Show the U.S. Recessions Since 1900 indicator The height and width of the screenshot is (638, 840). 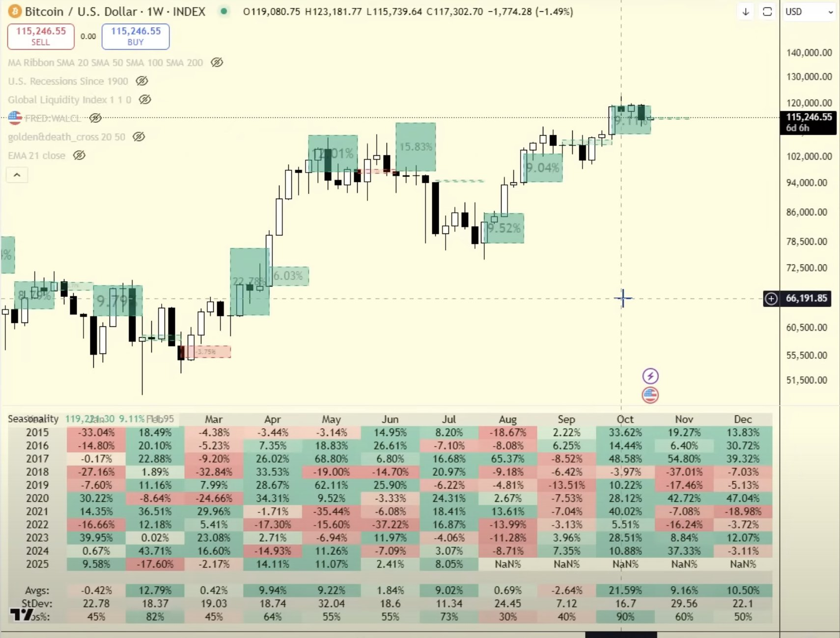(x=142, y=81)
